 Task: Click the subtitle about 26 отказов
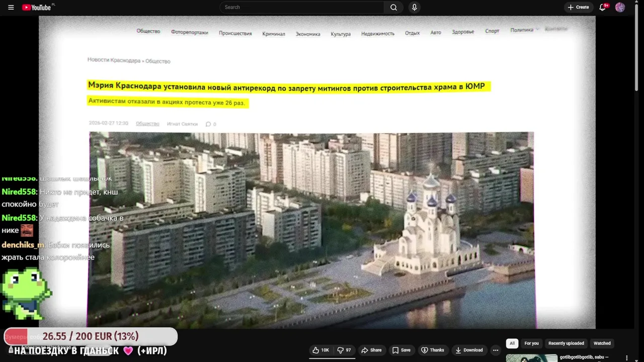click(167, 102)
